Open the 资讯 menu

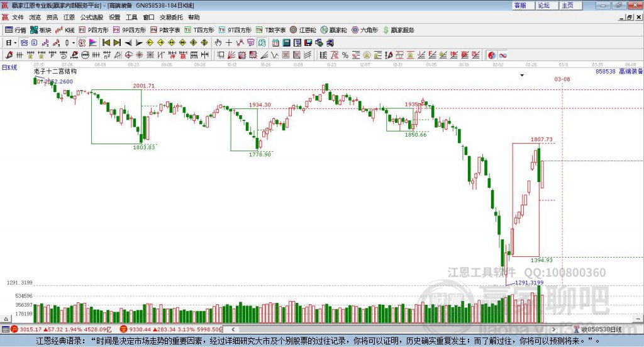click(x=52, y=17)
